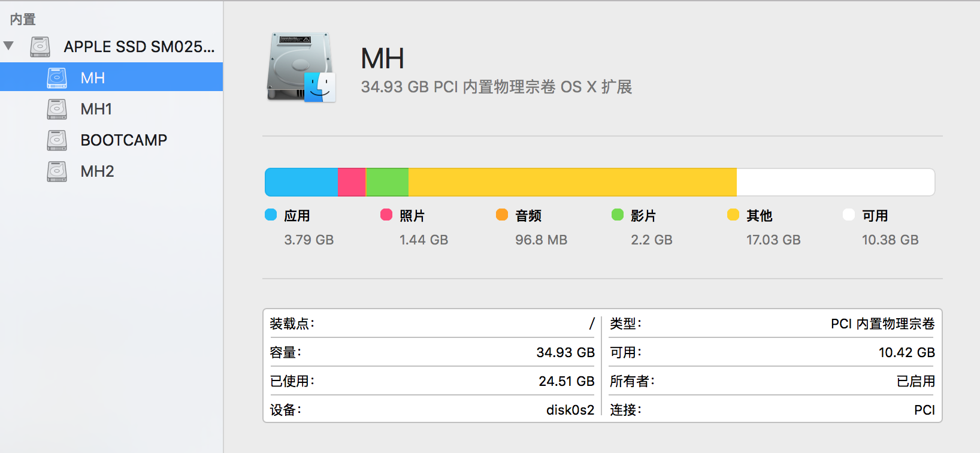
Task: Click the orange 音频 legend dot
Action: click(x=502, y=215)
